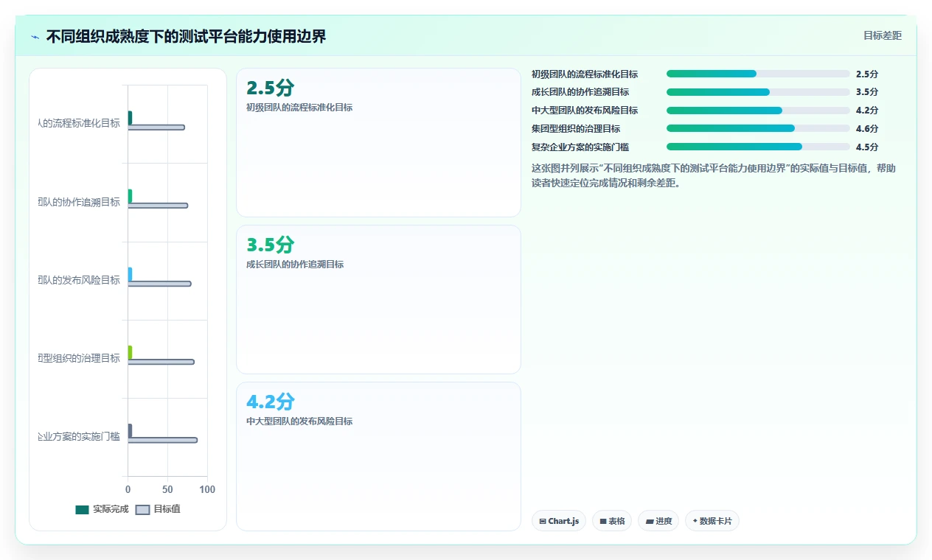Click the description paragraph under progress list

tap(714, 175)
